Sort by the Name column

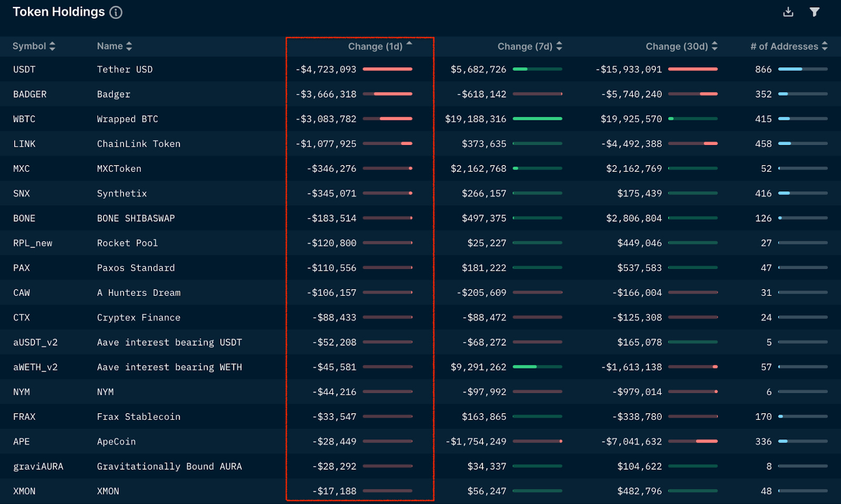pos(114,46)
